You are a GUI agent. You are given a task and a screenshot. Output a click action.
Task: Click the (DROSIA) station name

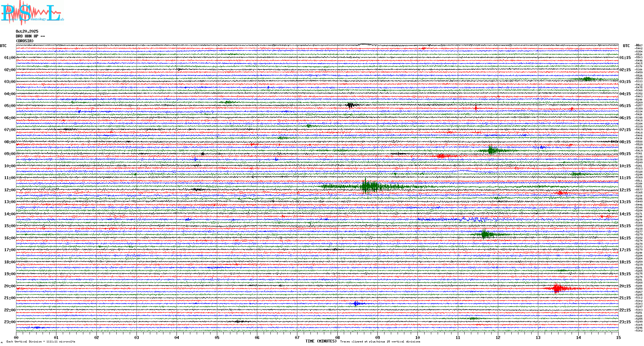25,41
